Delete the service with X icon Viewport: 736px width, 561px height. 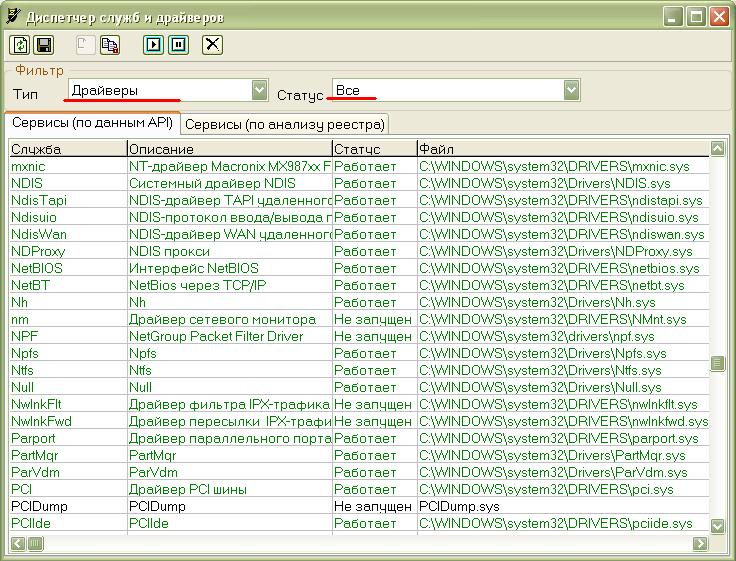(x=212, y=45)
